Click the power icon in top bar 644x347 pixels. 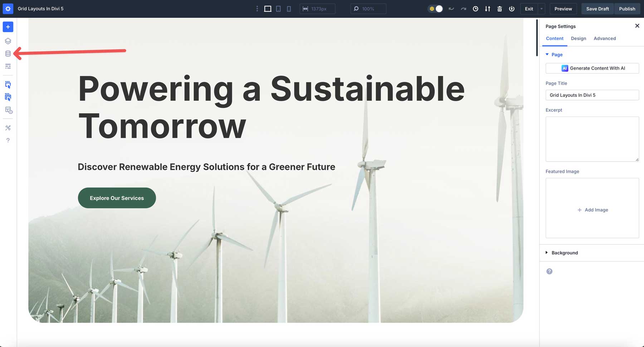pyautogui.click(x=512, y=9)
